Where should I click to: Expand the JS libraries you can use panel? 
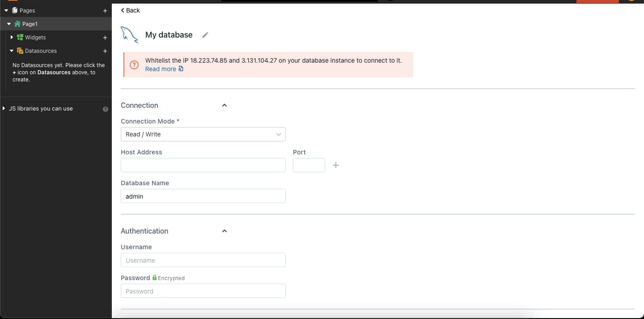pos(4,108)
